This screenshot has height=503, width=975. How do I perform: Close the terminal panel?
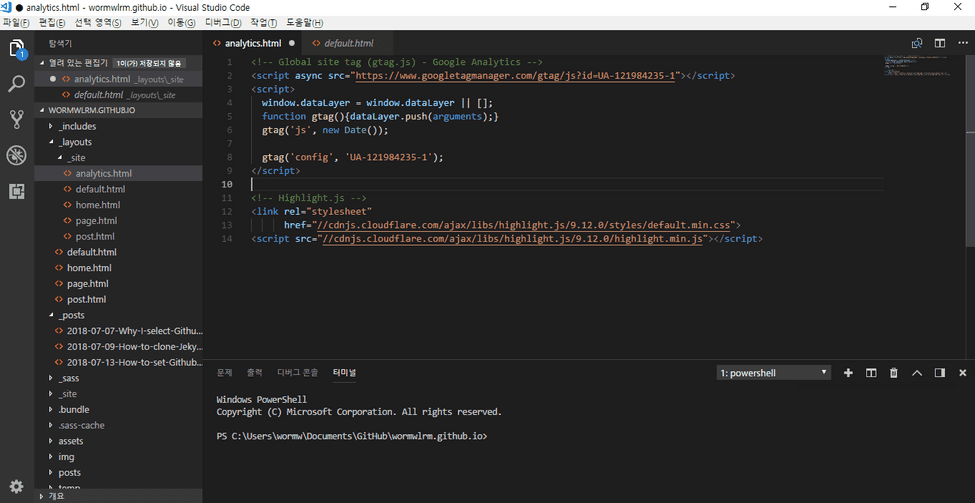tap(962, 373)
